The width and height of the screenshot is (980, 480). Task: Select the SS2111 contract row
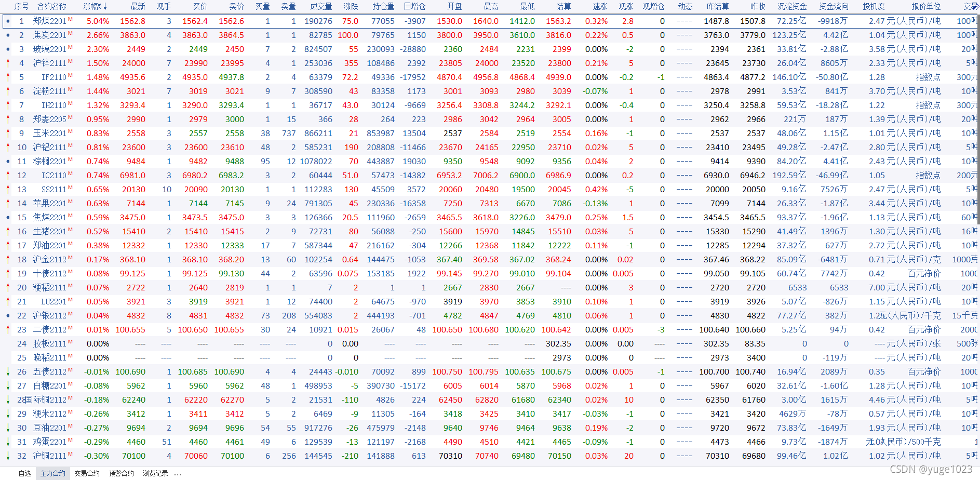pyautogui.click(x=490, y=190)
